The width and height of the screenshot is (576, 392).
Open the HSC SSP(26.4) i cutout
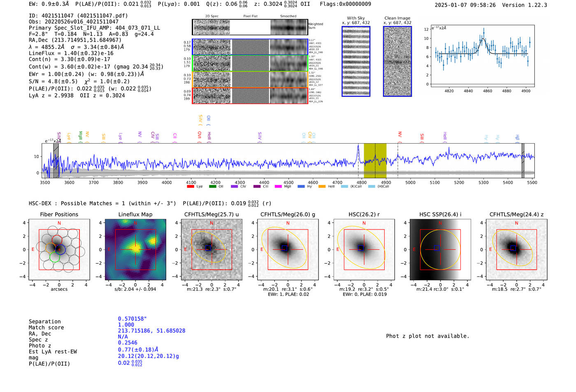pyautogui.click(x=440, y=249)
